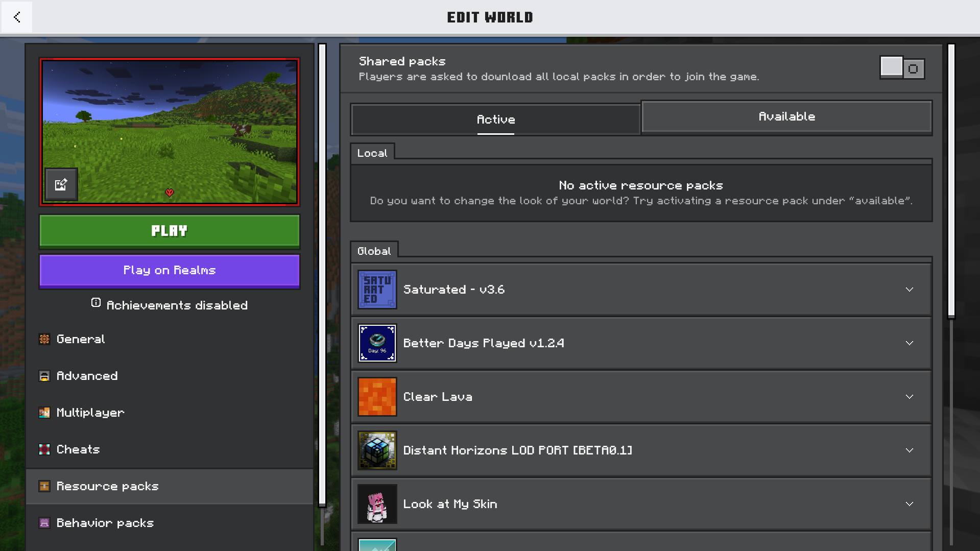
Task: Click the Play on Realms button
Action: pyautogui.click(x=170, y=271)
